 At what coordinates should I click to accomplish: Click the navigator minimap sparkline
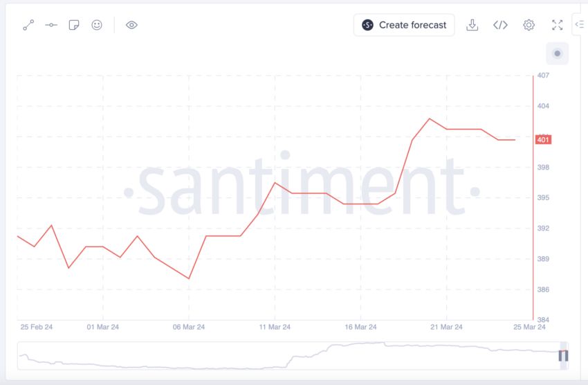pos(291,355)
